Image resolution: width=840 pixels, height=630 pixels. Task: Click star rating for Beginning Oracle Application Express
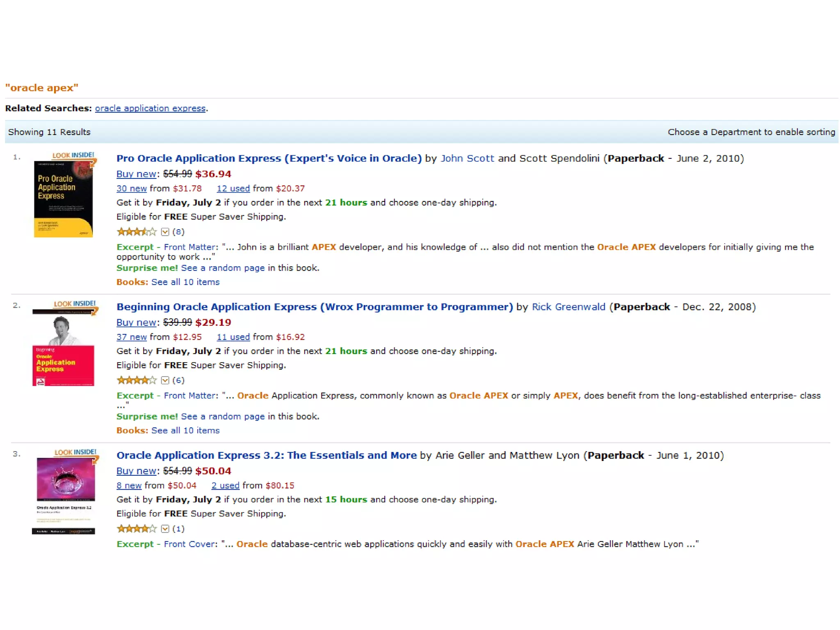[x=137, y=381]
